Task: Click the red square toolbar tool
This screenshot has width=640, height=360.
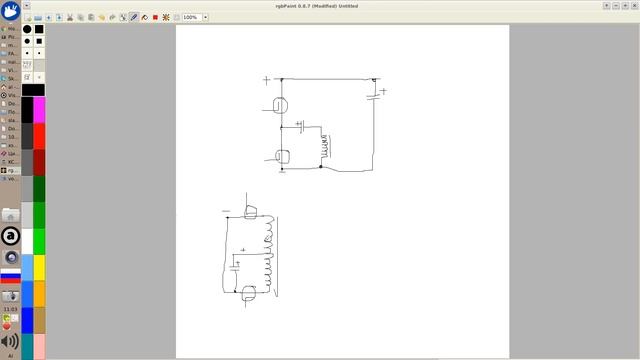Action: [155, 18]
